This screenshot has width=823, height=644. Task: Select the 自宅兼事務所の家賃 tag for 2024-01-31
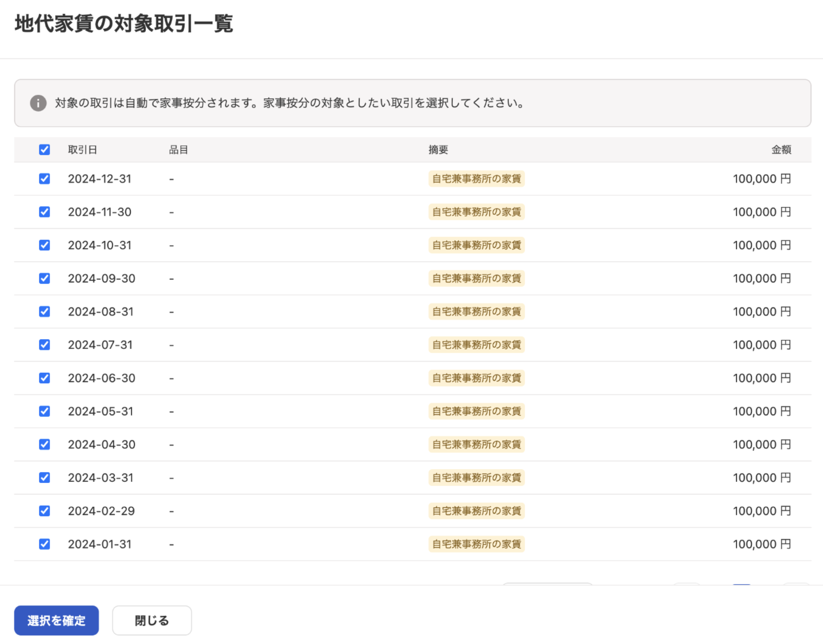click(476, 544)
